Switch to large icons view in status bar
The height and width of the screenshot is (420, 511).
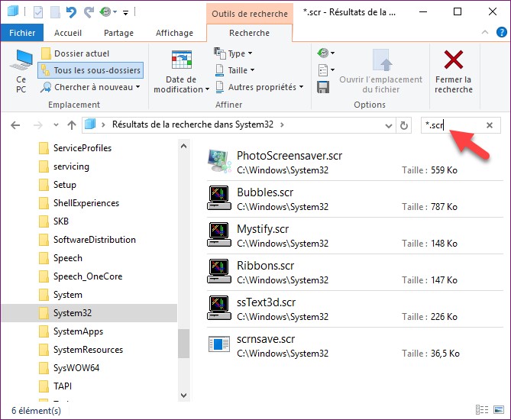(499, 410)
